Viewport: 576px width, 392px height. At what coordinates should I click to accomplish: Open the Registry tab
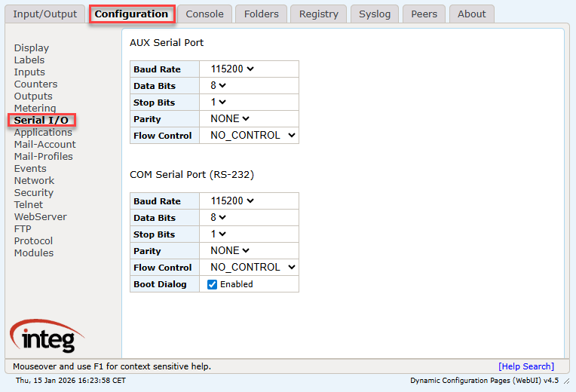click(x=318, y=14)
